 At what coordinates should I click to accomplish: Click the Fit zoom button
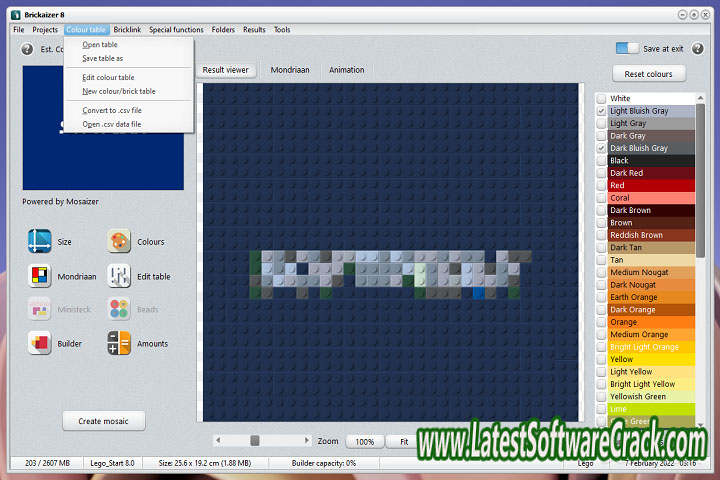coord(404,441)
